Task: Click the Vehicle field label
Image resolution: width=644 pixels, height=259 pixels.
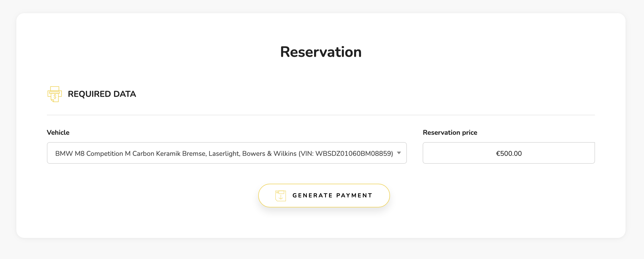Action: pyautogui.click(x=58, y=132)
